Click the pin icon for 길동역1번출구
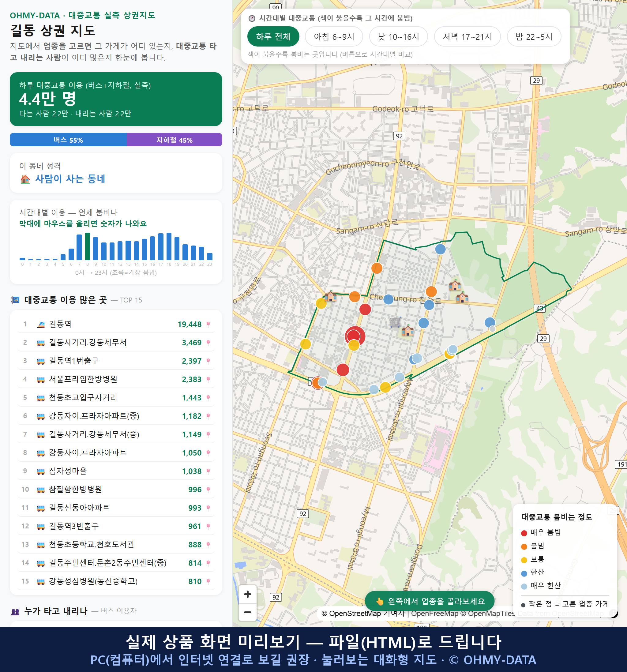The width and height of the screenshot is (627, 672). tap(208, 361)
